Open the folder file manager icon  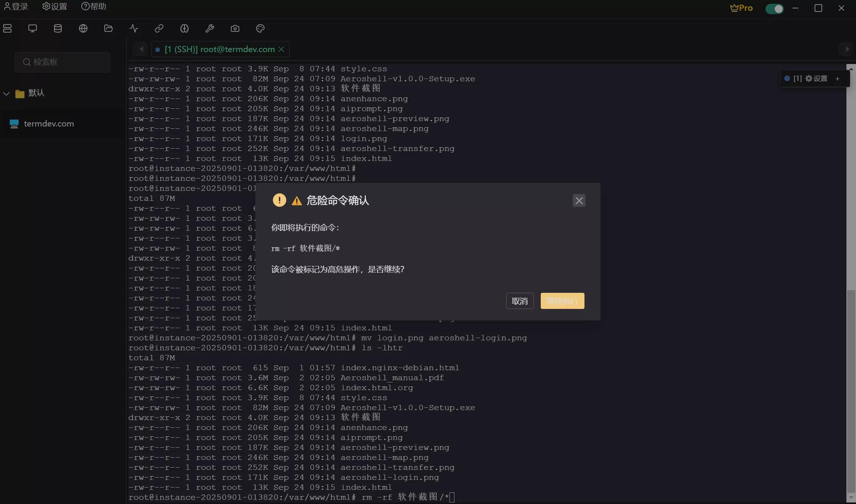(x=109, y=28)
